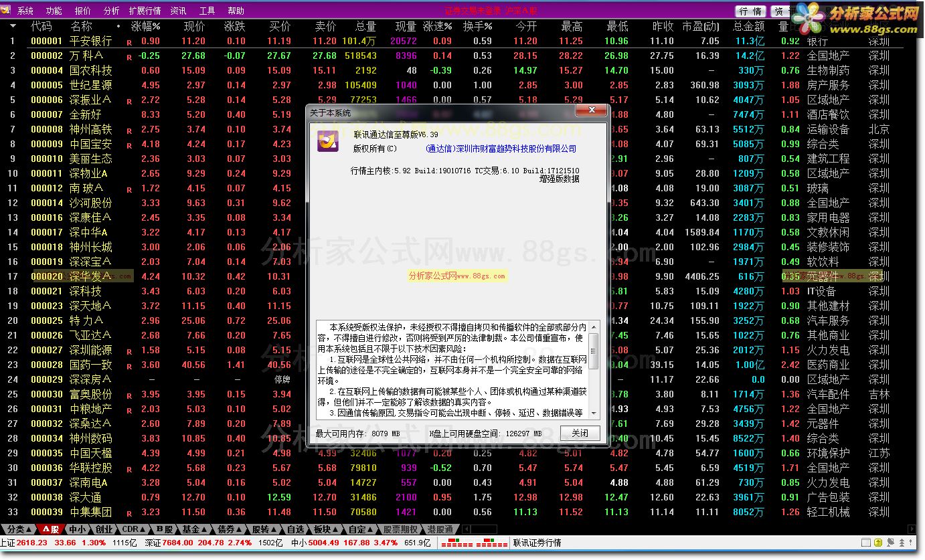Select the 中国宝安 stock row
The image size is (925, 560).
452,144
